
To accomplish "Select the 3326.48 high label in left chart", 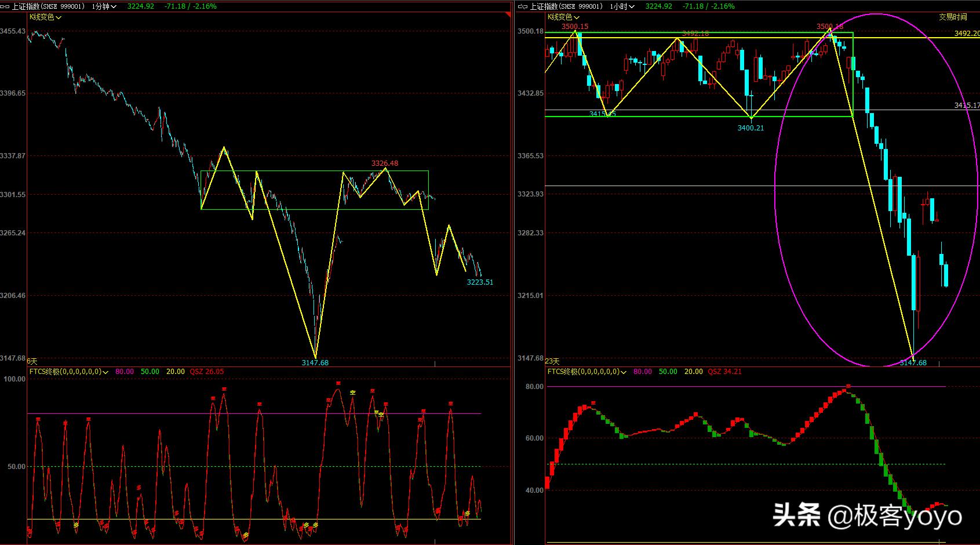I will pos(385,163).
